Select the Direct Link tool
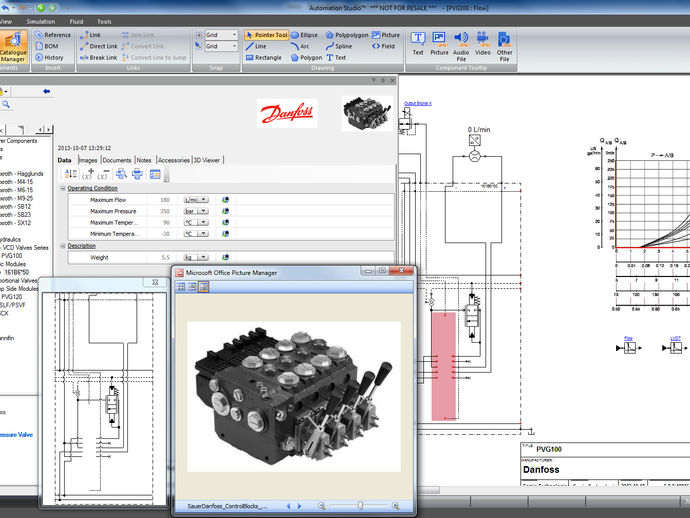Screen dimensions: 690x518 click(99, 46)
